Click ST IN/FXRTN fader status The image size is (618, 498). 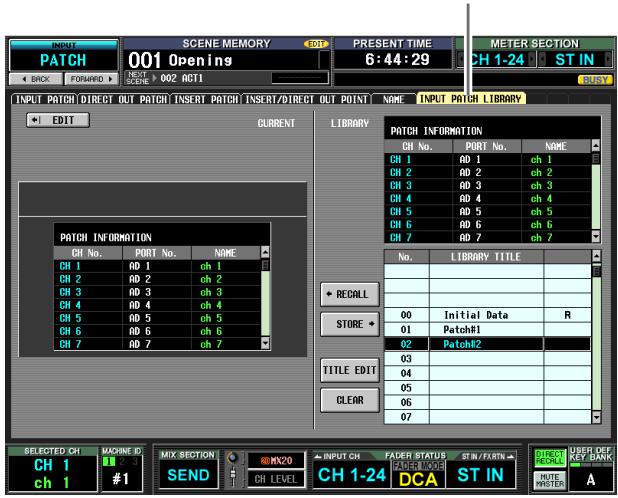[x=480, y=475]
